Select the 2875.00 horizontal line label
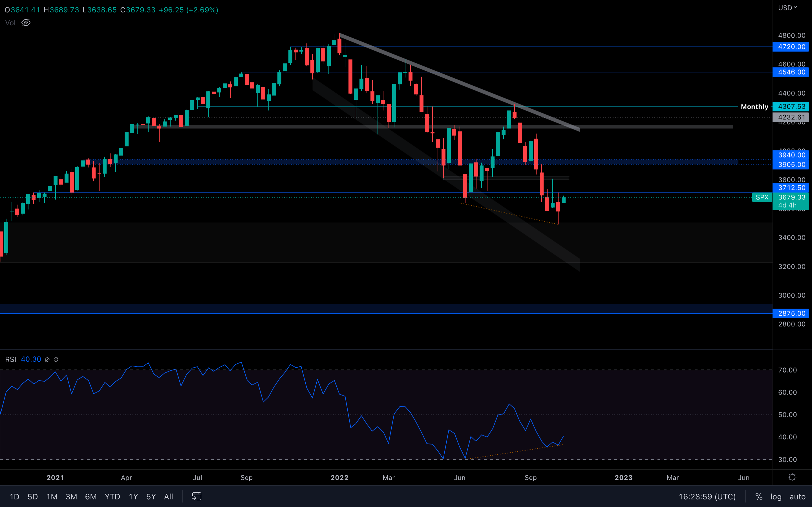Image resolution: width=812 pixels, height=507 pixels. click(791, 313)
